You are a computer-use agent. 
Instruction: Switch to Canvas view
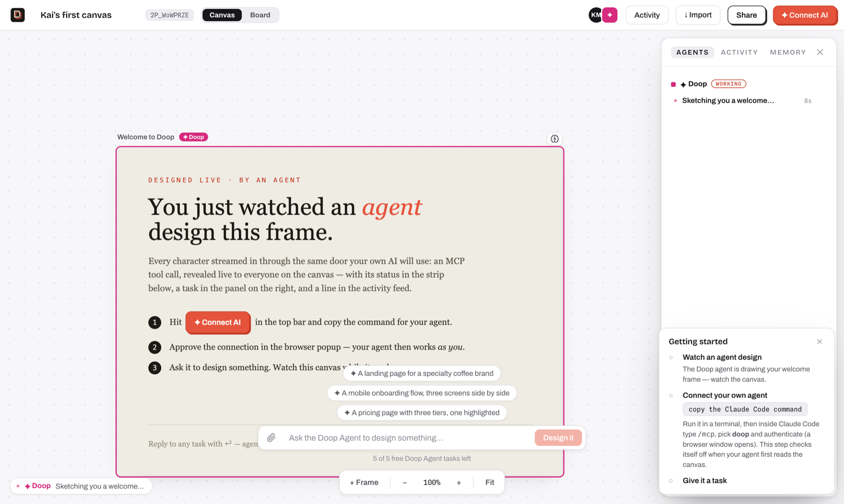click(x=222, y=15)
